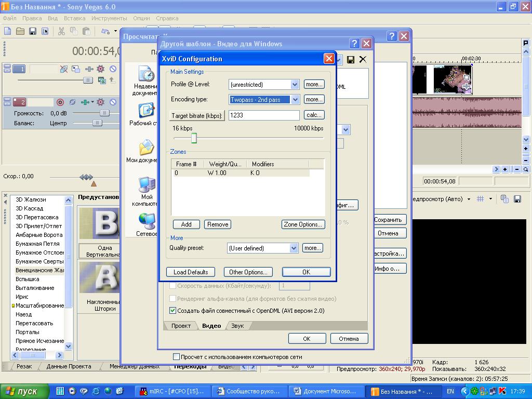The width and height of the screenshot is (532, 399).
Task: Open the Опции menu
Action: (x=141, y=18)
